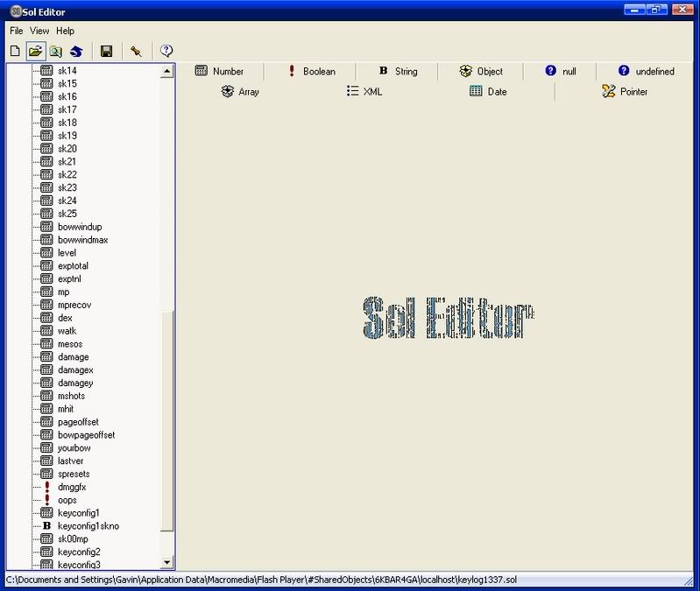Select the damagex tree entry
The width and height of the screenshot is (700, 591).
[75, 369]
